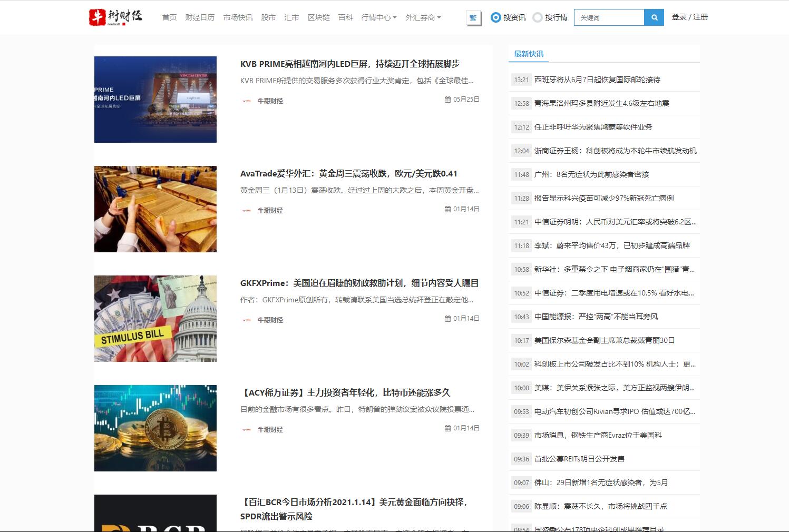
Task: Open the gold bars article thumbnail
Action: tap(155, 209)
